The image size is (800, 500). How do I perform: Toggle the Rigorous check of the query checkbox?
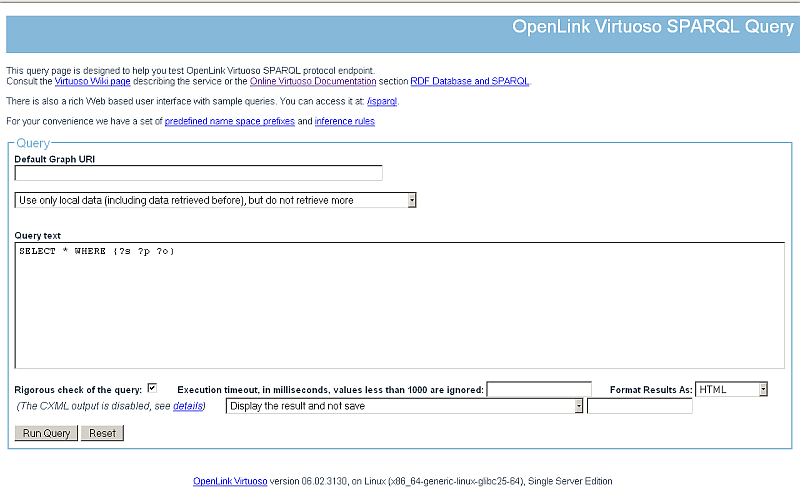pos(152,388)
